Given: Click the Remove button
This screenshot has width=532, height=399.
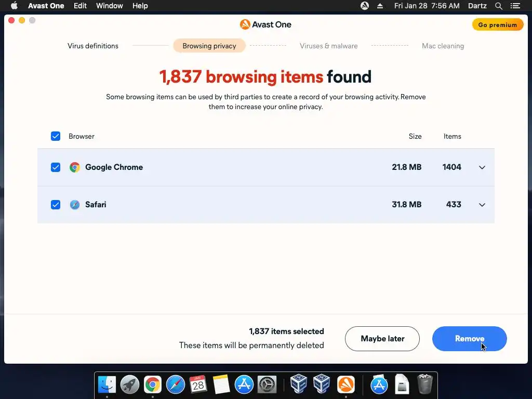Looking at the screenshot, I should (x=469, y=339).
